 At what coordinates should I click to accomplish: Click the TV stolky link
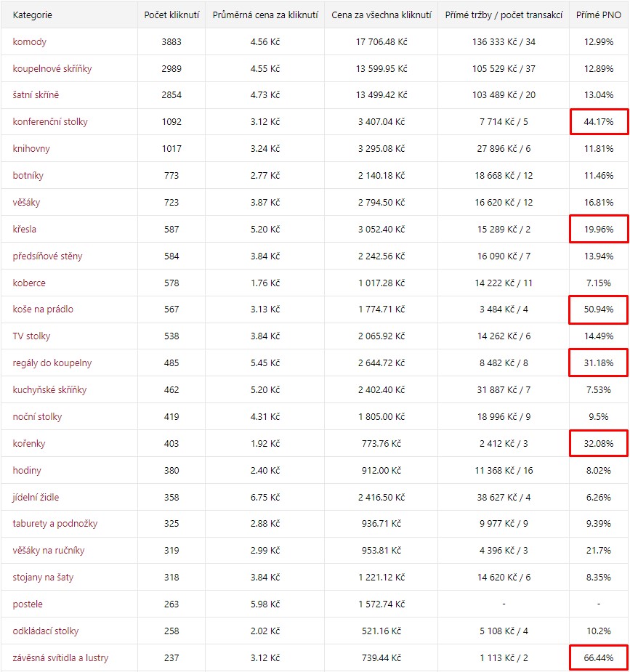32,336
